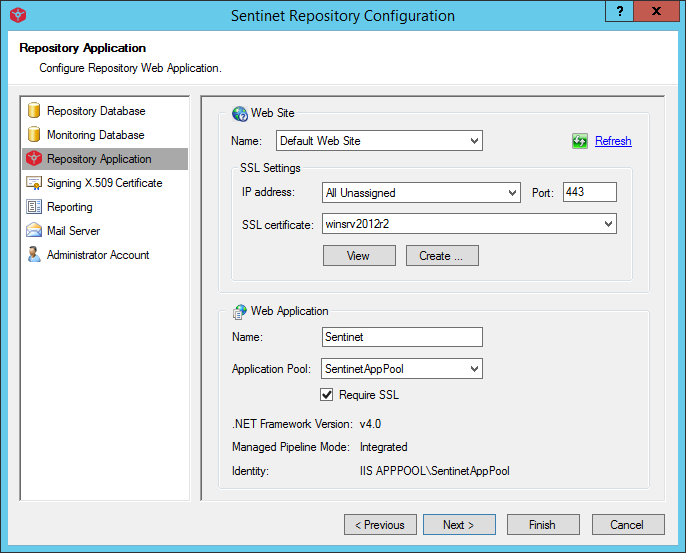Screen dimensions: 686x553
Task: Close the configuration window
Action: pos(656,11)
